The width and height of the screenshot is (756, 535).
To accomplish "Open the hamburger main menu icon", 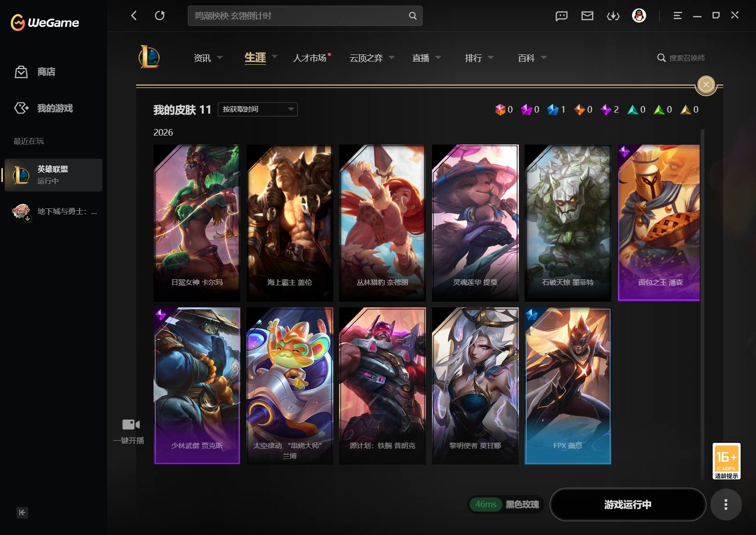I will tap(678, 15).
